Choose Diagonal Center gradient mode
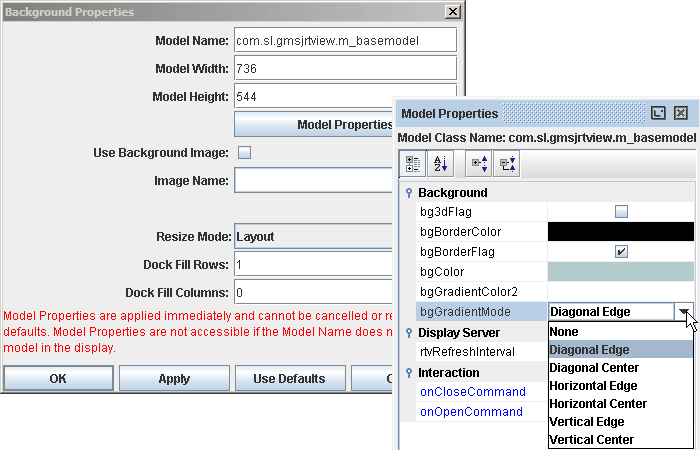Image resolution: width=700 pixels, height=450 pixels. [621, 367]
